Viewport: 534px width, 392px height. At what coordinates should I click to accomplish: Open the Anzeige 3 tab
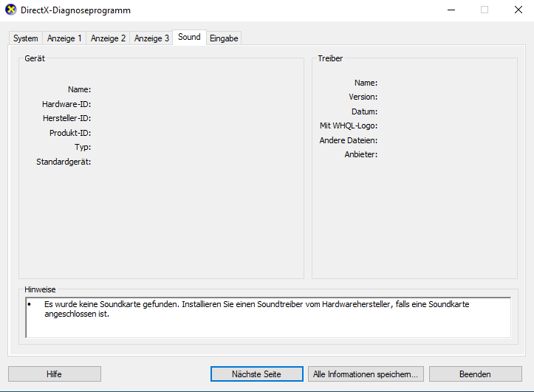151,38
